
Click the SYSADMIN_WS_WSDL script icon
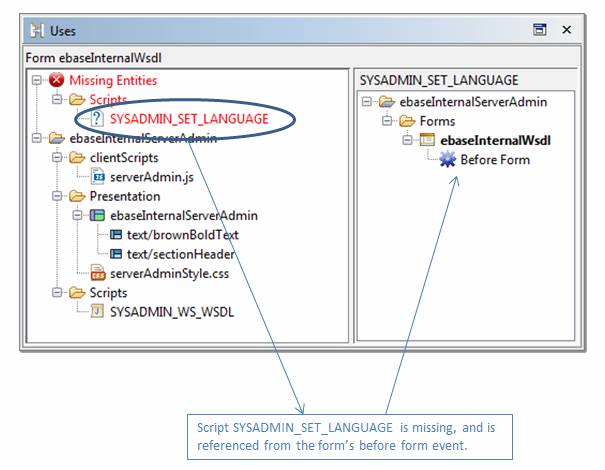click(x=97, y=311)
